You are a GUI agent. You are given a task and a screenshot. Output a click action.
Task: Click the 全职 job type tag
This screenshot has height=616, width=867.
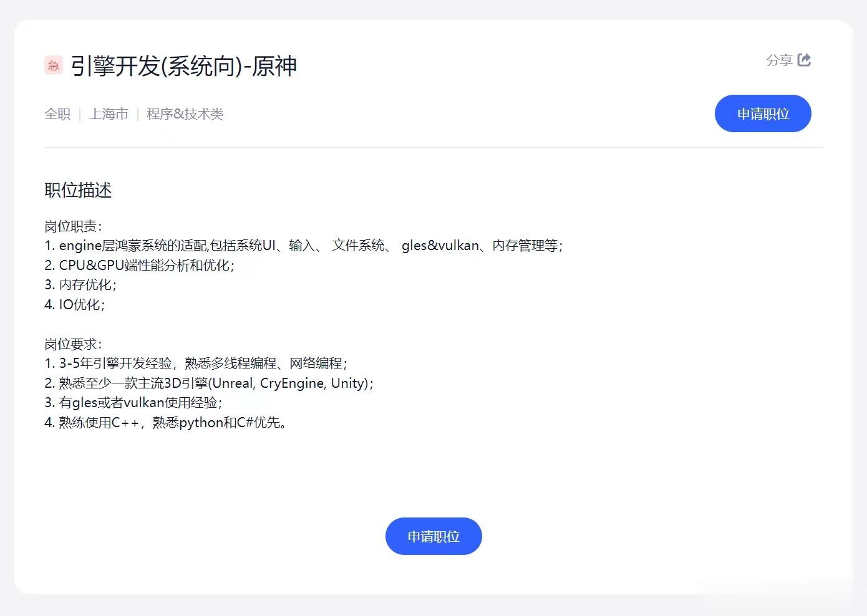pyautogui.click(x=57, y=114)
